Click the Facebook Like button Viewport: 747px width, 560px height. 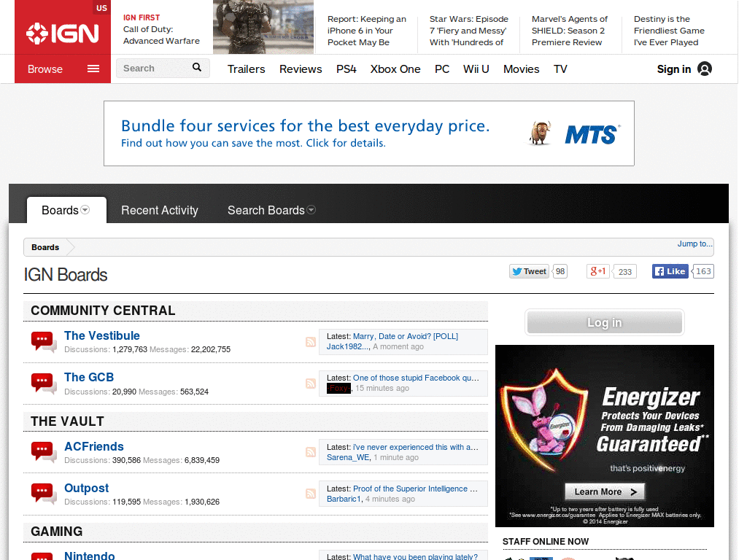(x=670, y=271)
